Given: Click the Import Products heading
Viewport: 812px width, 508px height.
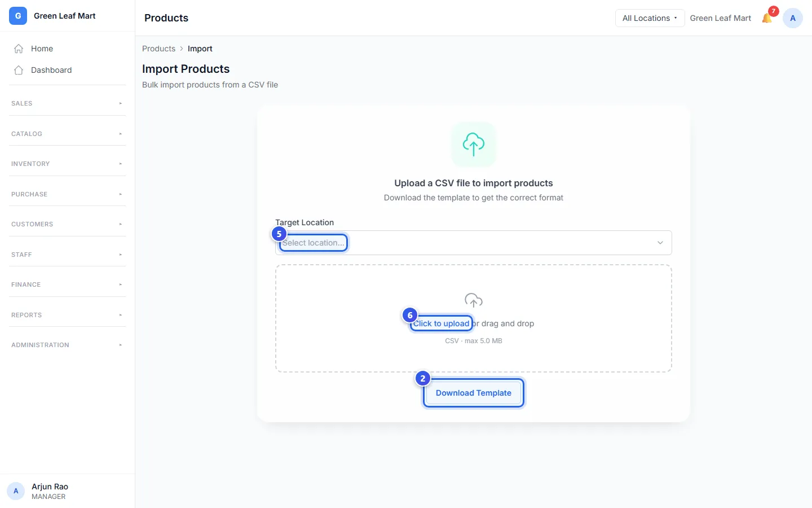Looking at the screenshot, I should (x=186, y=69).
